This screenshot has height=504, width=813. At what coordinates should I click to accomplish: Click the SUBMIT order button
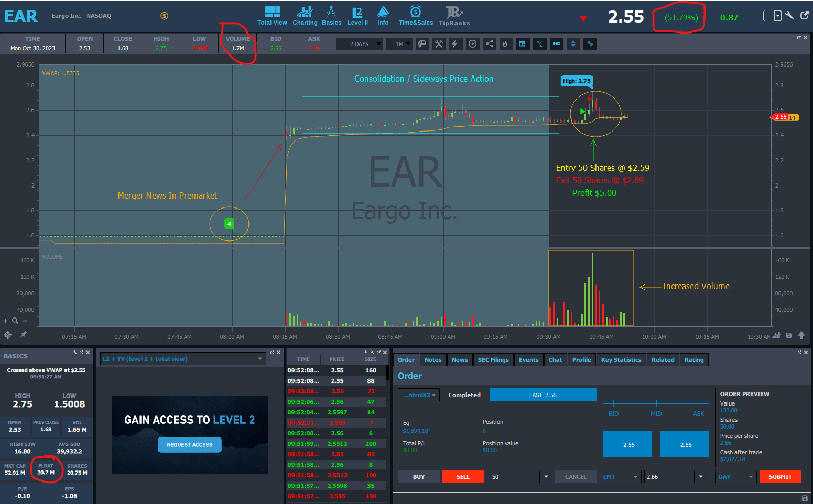(780, 477)
